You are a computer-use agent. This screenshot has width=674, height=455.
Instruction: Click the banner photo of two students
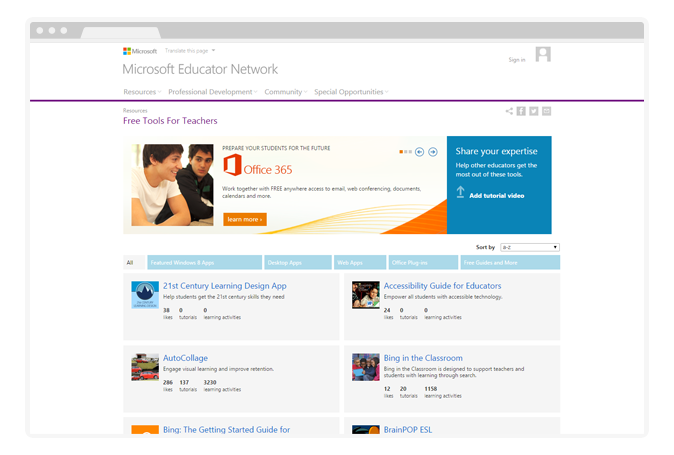point(172,185)
